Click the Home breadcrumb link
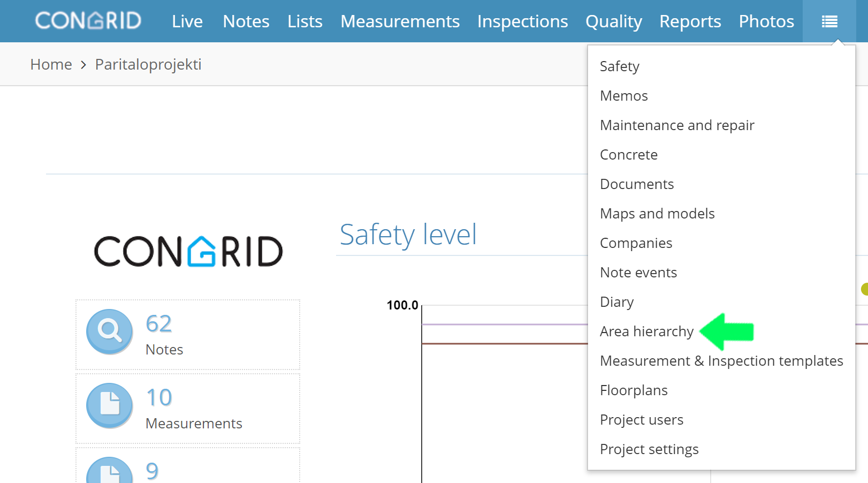The image size is (868, 483). pos(51,64)
